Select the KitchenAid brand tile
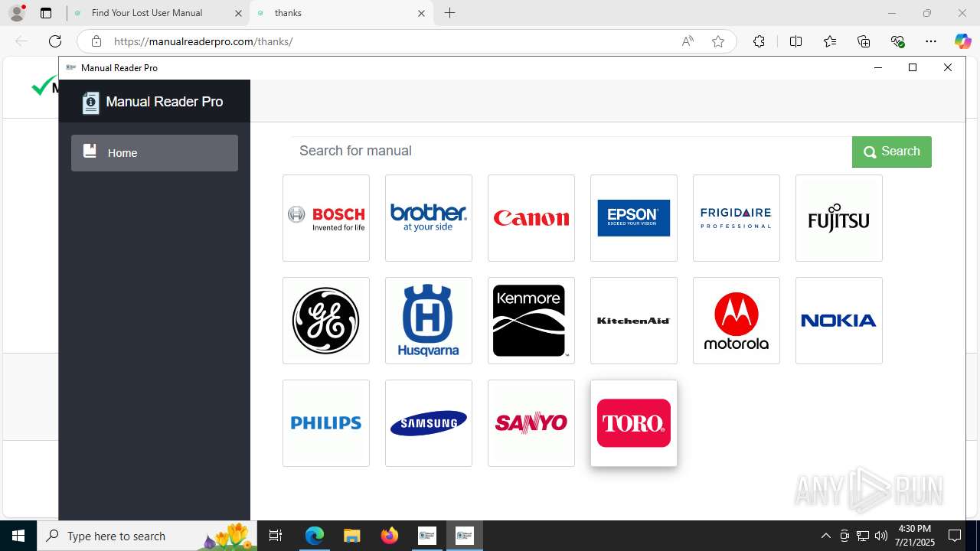980x551 pixels. click(x=634, y=321)
